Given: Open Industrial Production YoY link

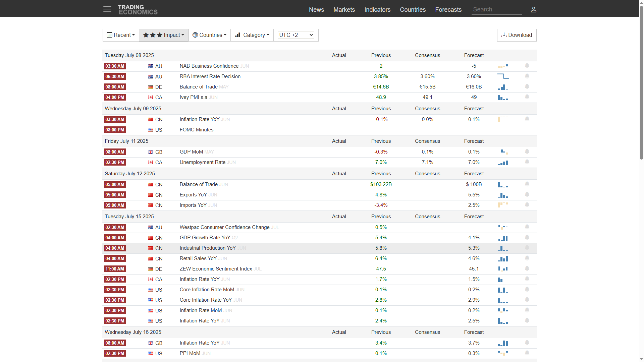Looking at the screenshot, I should click(x=207, y=248).
